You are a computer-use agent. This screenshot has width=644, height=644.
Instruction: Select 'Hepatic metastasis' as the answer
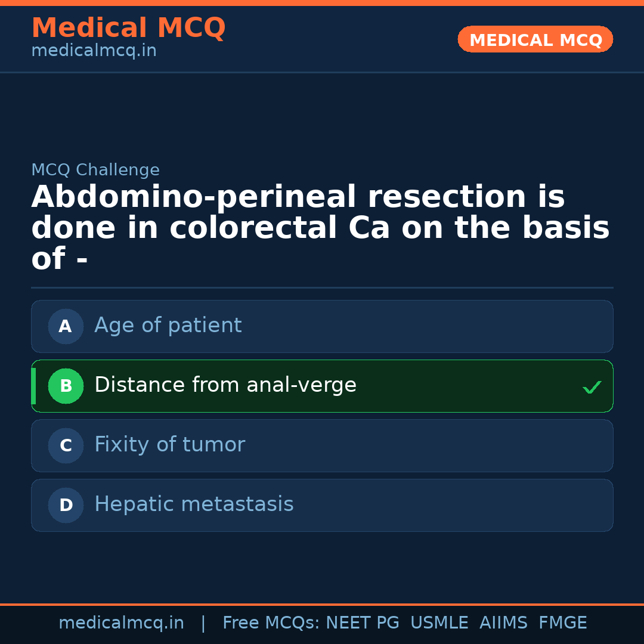(194, 504)
